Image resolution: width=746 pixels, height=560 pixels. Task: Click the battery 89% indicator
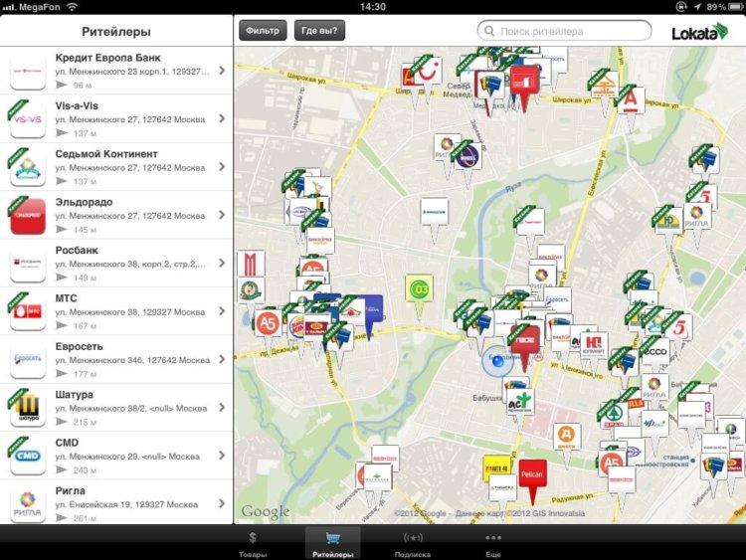726,7
